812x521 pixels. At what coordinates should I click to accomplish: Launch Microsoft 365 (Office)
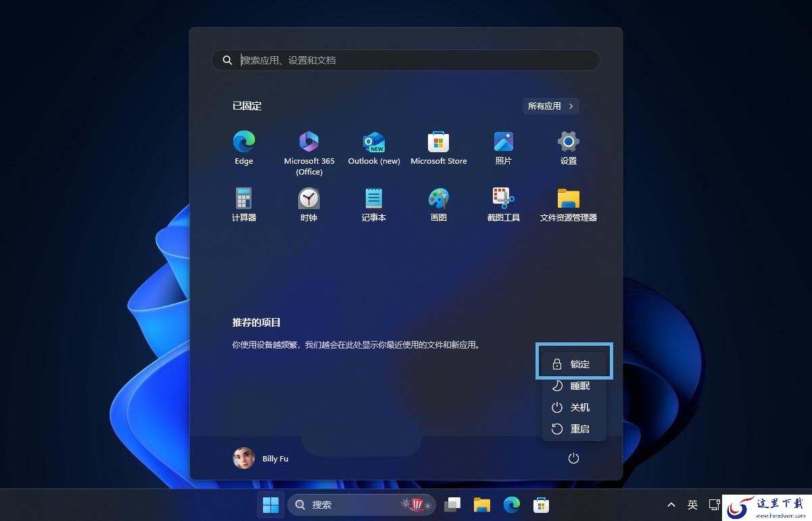(x=309, y=153)
